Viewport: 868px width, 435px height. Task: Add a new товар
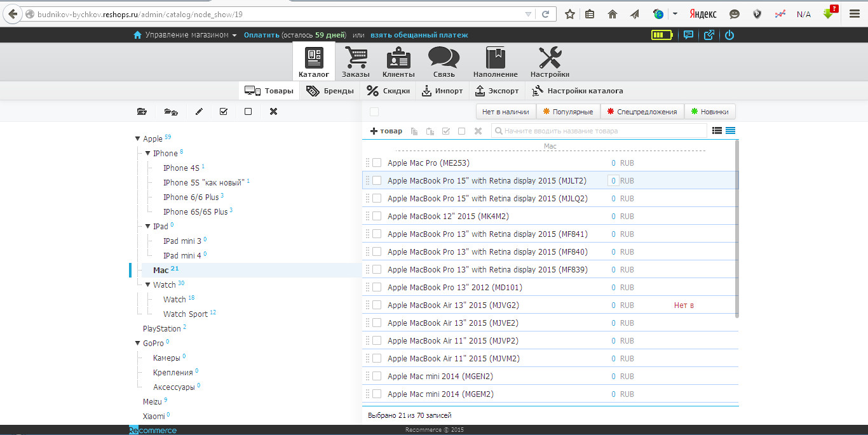point(386,131)
